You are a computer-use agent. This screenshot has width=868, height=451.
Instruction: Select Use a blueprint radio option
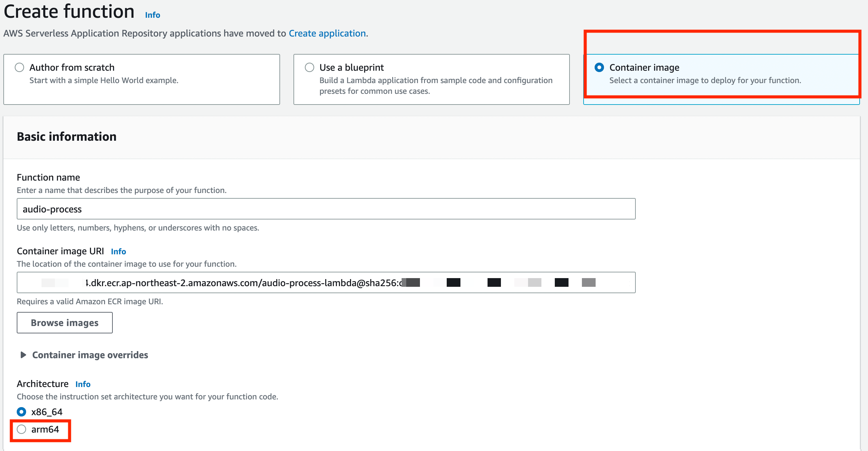click(309, 67)
